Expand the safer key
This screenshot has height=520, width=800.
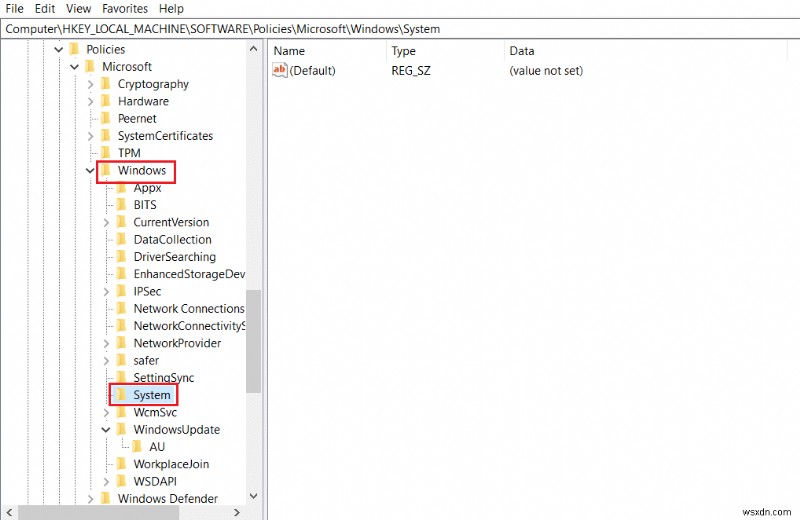(106, 361)
